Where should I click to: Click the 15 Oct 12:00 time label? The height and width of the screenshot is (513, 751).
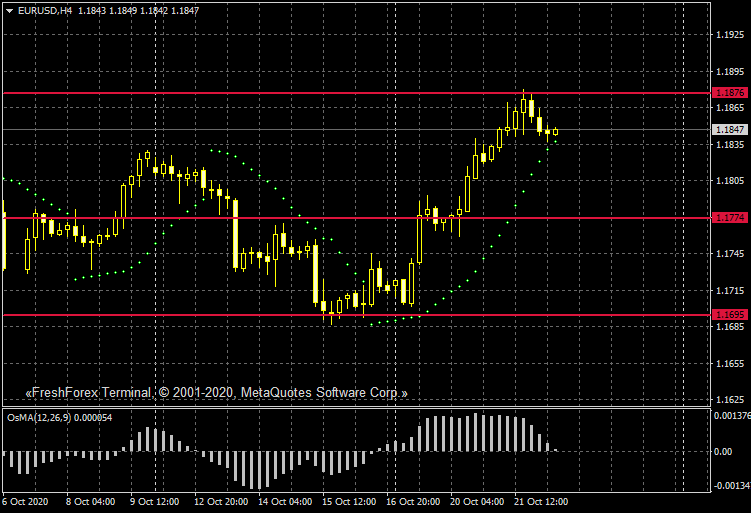(x=349, y=502)
